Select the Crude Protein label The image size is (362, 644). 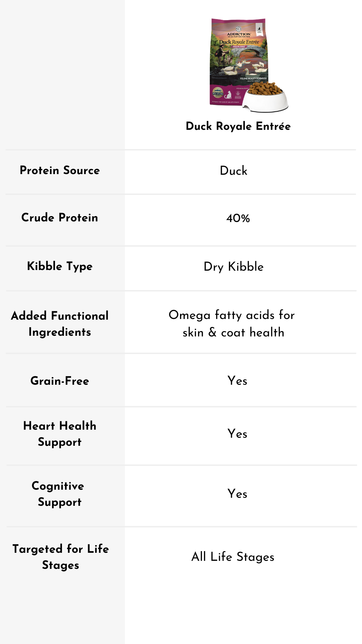[60, 217]
